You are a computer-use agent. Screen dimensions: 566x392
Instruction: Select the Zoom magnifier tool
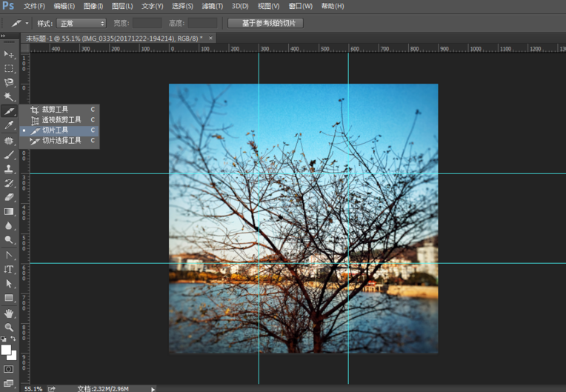tap(9, 327)
